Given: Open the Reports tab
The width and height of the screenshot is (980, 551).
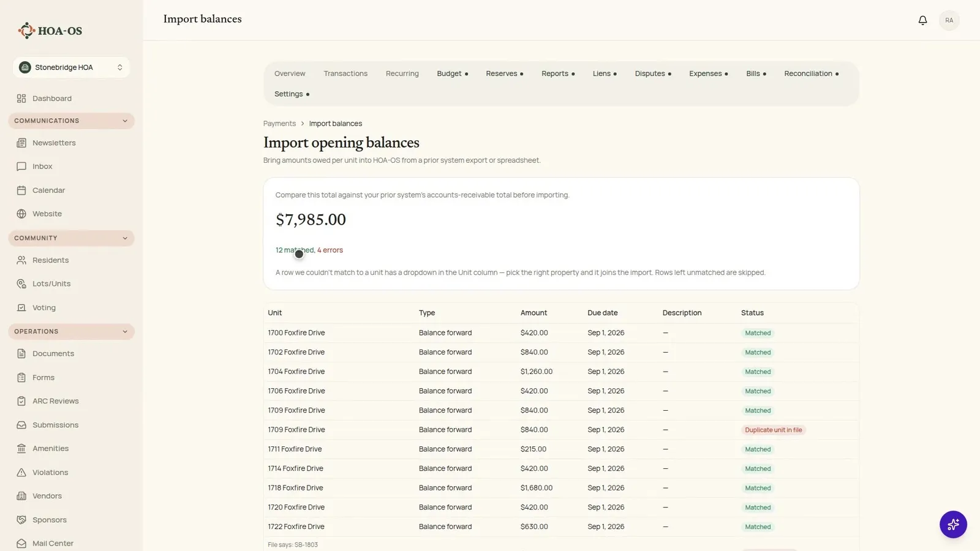Looking at the screenshot, I should tap(558, 73).
